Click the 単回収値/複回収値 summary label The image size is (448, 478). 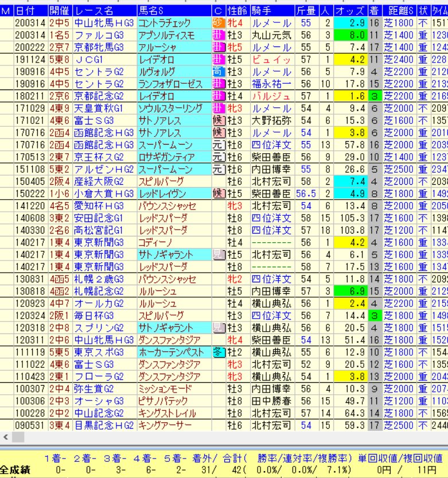pyautogui.click(x=400, y=458)
